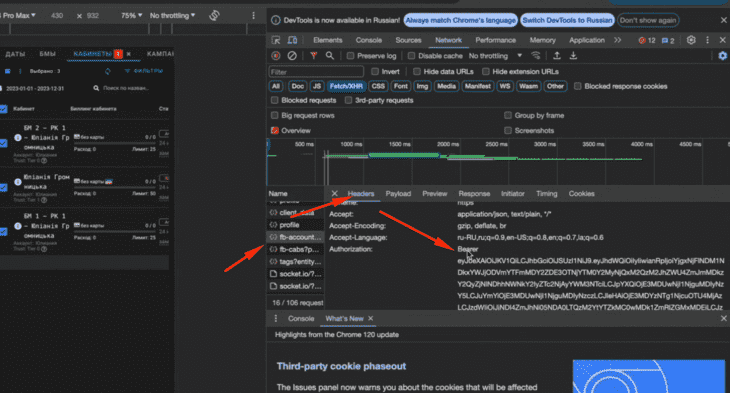Check the 3rd-party requests option
This screenshot has height=393, width=730.
pos(348,101)
